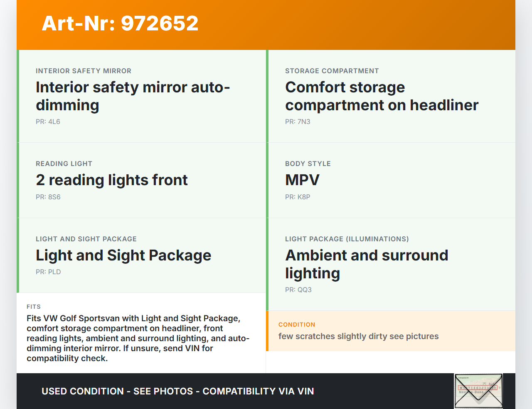Viewport: 532px width, 409px height.
Task: Click the PR: 7N3 code
Action: 298,122
